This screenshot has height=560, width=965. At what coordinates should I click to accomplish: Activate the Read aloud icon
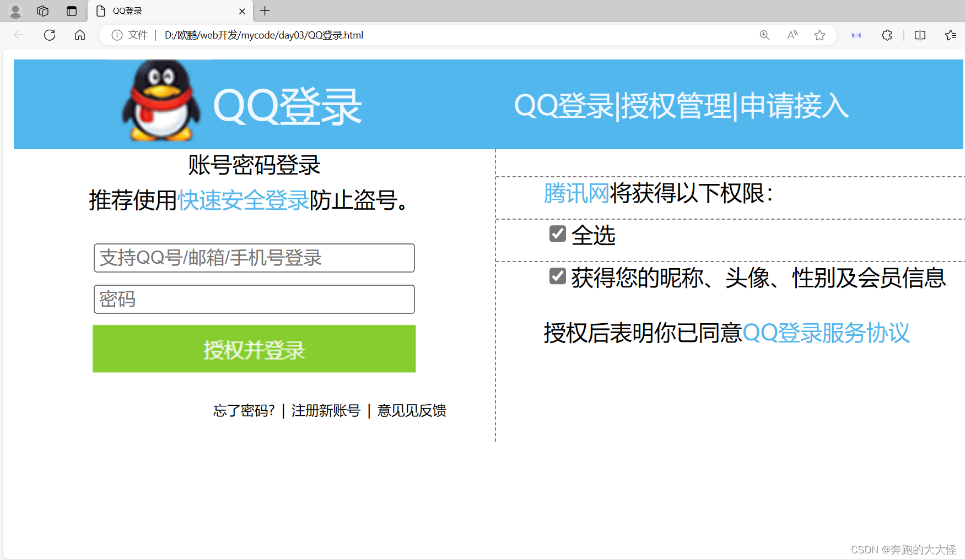click(793, 35)
